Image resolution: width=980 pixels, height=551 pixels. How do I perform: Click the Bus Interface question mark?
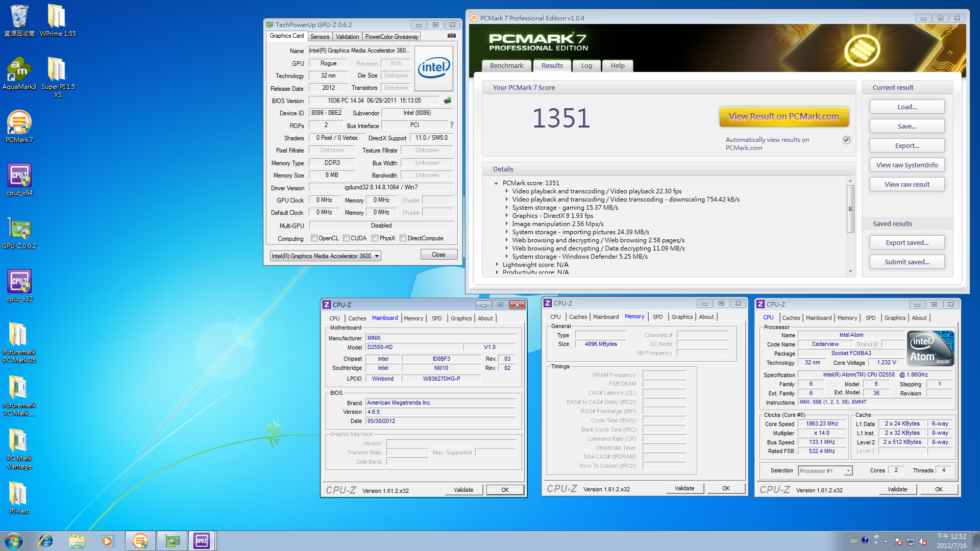(451, 125)
